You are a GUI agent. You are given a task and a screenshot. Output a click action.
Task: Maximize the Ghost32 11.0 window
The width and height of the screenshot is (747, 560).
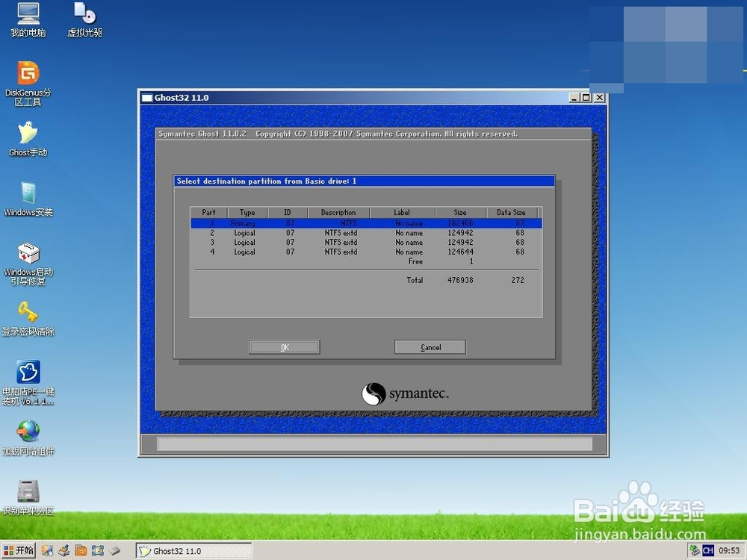(586, 98)
